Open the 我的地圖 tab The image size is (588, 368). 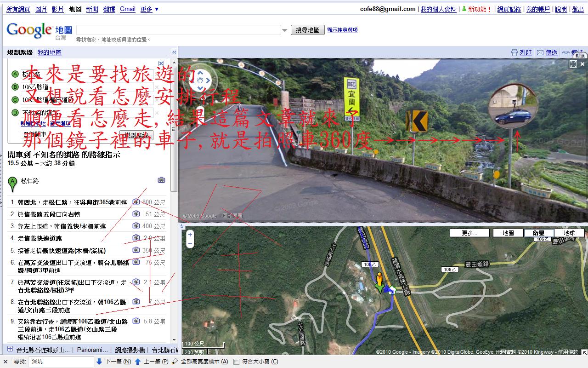coord(49,52)
